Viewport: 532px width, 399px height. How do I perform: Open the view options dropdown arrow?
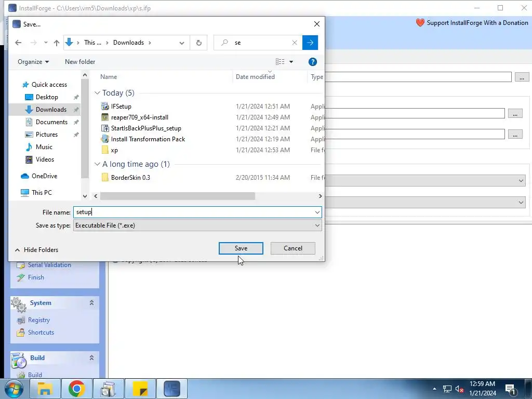(x=291, y=62)
